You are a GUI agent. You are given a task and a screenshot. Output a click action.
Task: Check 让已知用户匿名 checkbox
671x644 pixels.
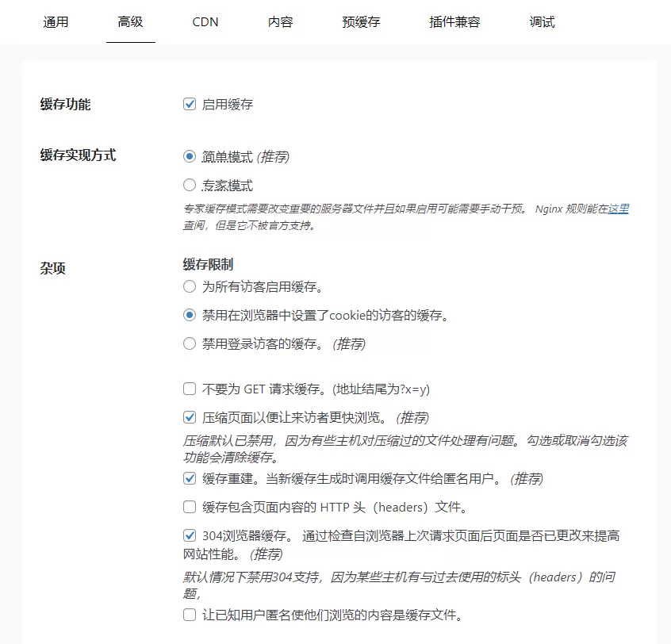click(190, 615)
